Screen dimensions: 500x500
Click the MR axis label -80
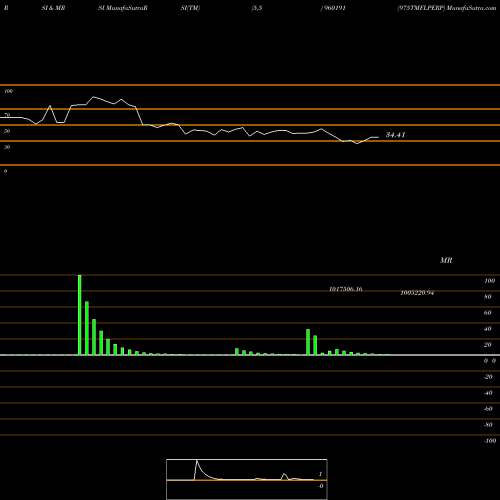coord(488,425)
